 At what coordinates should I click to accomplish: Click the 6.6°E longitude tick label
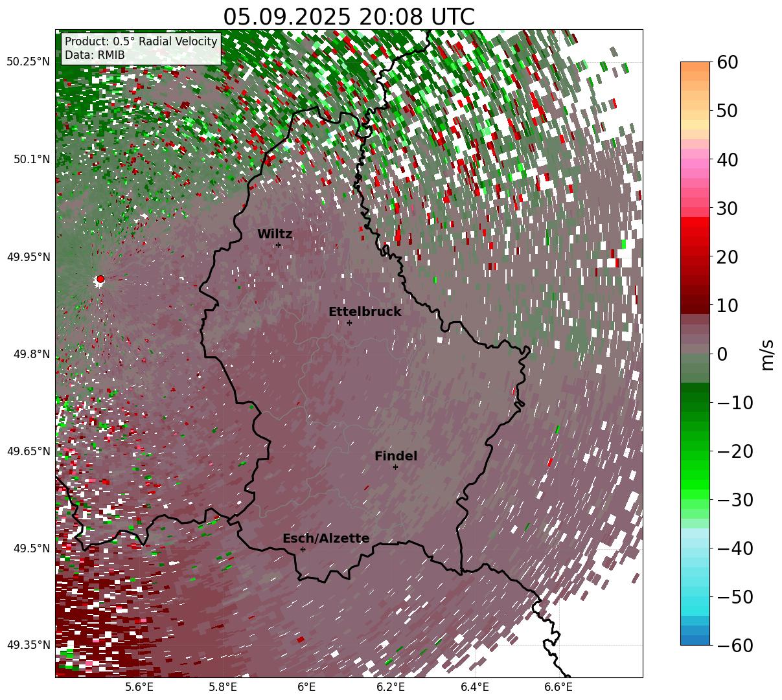tap(558, 687)
